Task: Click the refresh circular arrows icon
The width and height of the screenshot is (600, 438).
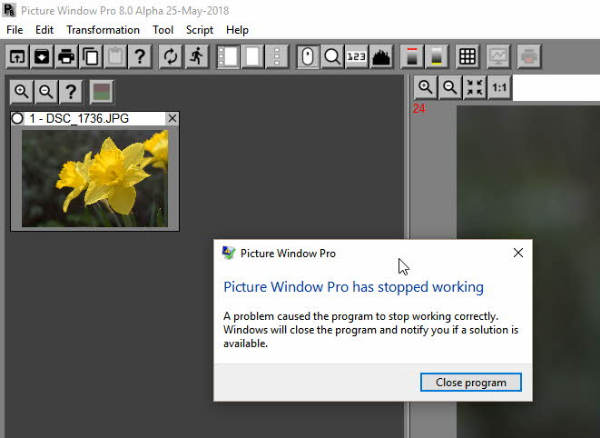Action: [170, 56]
